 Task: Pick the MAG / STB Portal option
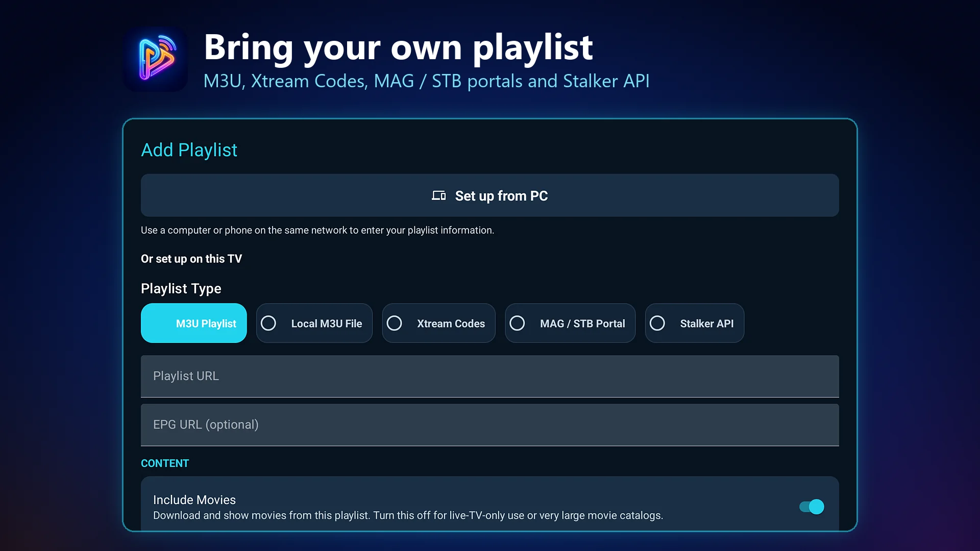[570, 323]
